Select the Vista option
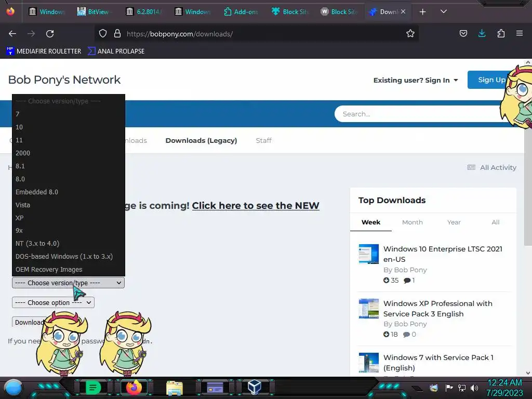Screen dimensions: 532x399 (68, 205)
